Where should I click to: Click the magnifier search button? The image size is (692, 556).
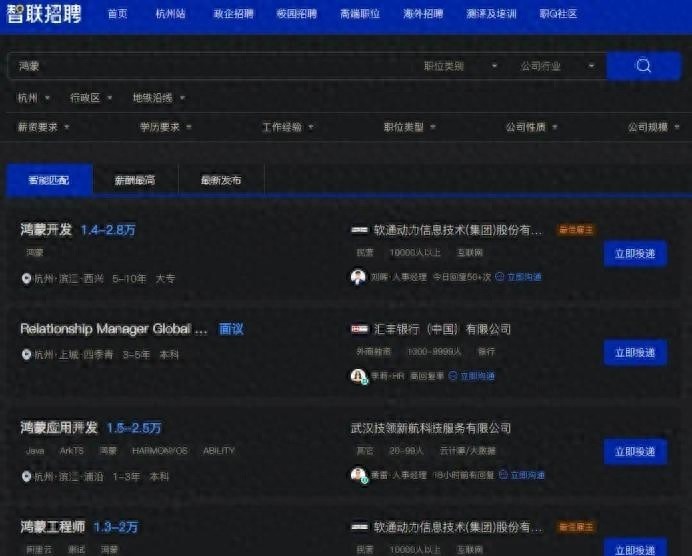[643, 66]
